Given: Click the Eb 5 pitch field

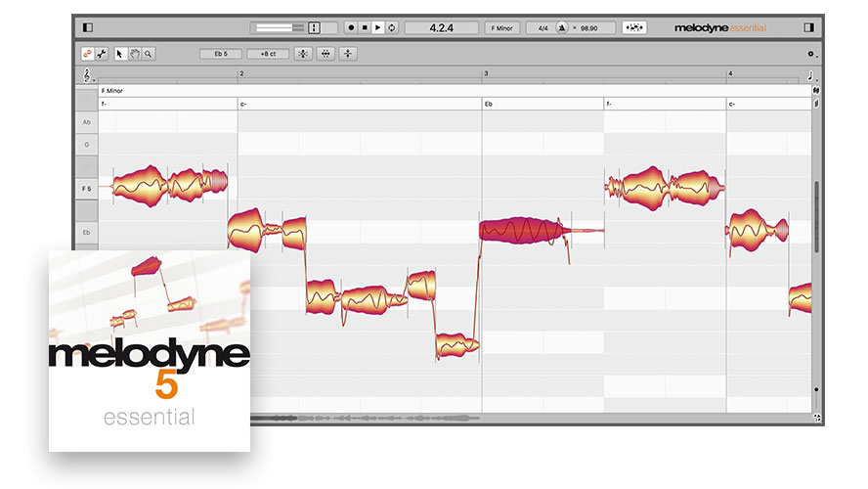Looking at the screenshot, I should [221, 54].
